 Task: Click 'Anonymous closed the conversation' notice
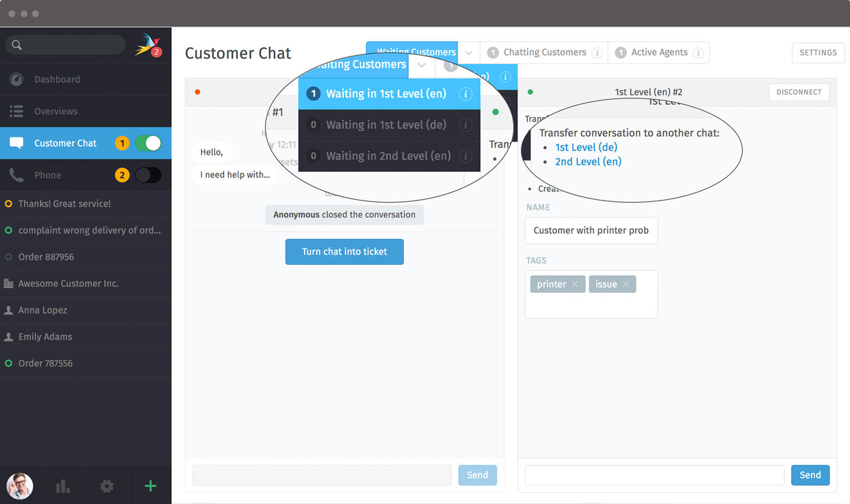click(x=345, y=214)
